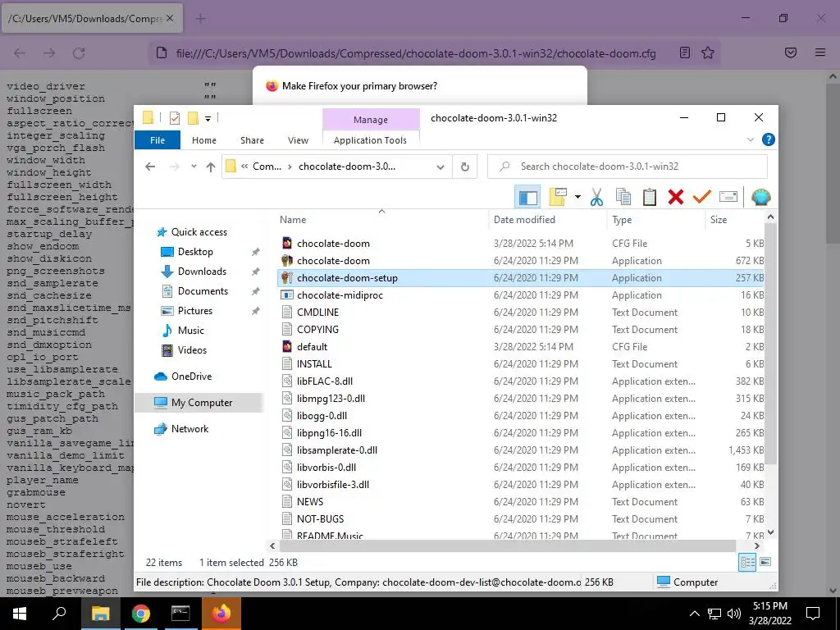
Task: Open Explorer Help question mark
Action: tap(768, 139)
